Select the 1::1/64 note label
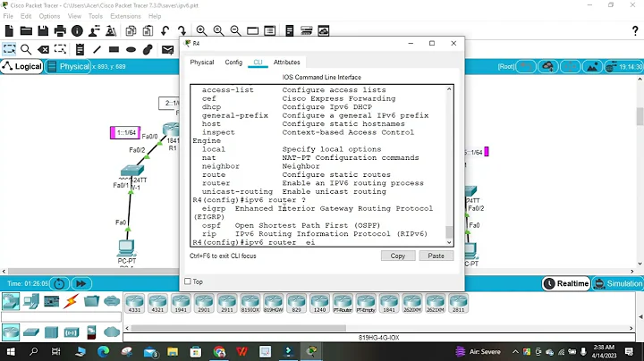Screen dimensions: 644x361 click(125, 133)
